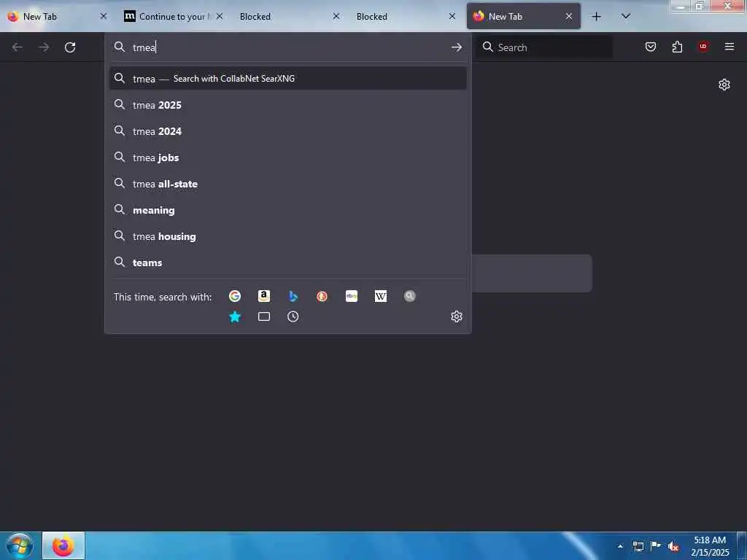
Task: Select suggestion tmea 2024
Action: [x=287, y=131]
